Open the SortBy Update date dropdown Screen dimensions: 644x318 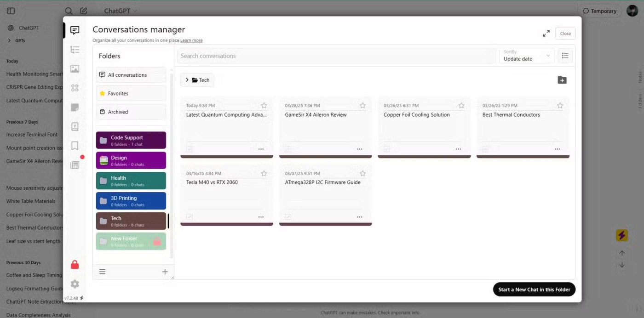[526, 56]
